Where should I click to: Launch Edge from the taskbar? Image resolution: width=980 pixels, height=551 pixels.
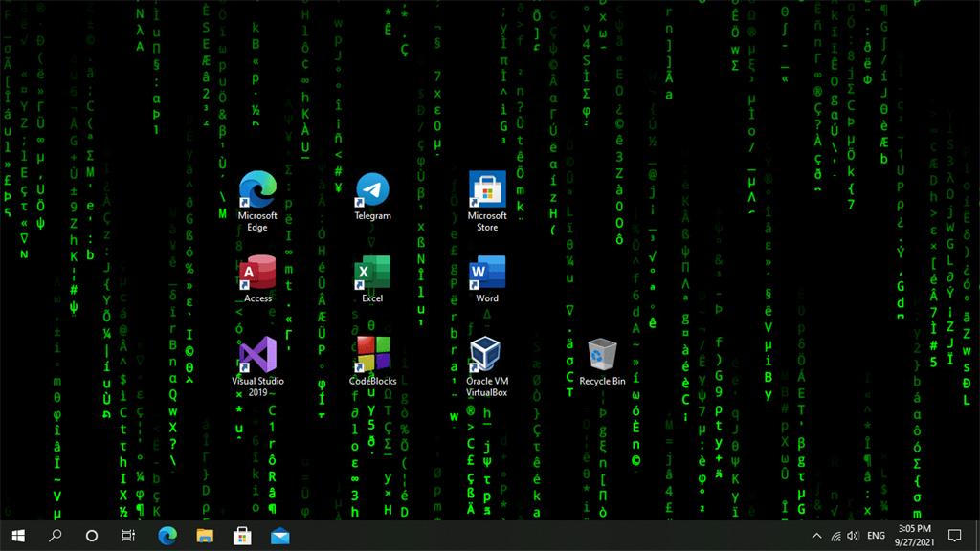(x=167, y=536)
